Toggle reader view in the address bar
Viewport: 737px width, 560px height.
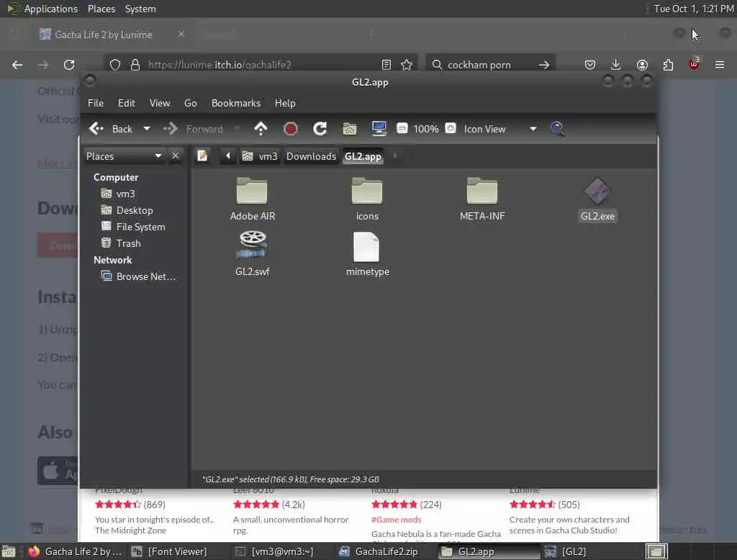tap(386, 64)
